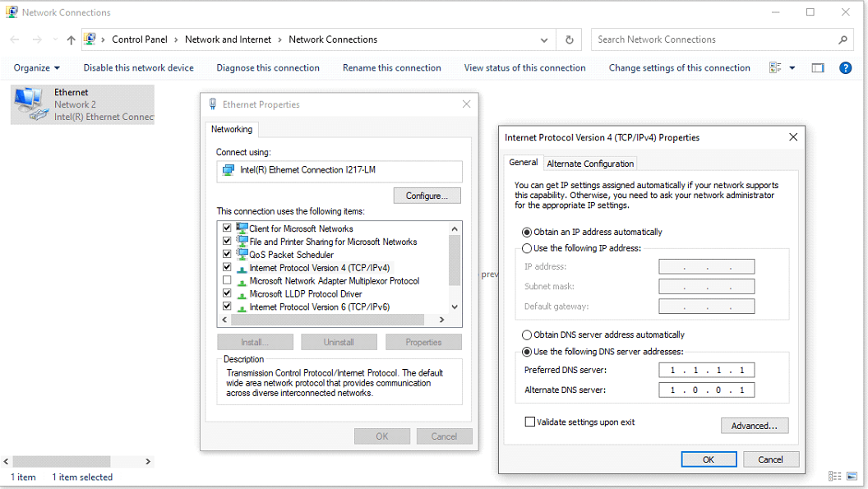Expand the address bar history dropdown
Image resolution: width=868 pixels, height=489 pixels.
544,40
